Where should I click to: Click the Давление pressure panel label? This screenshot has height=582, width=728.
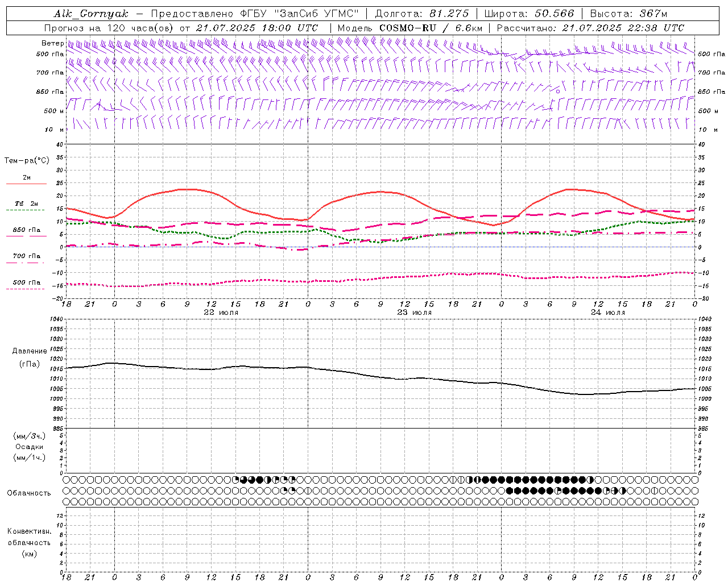coord(30,351)
